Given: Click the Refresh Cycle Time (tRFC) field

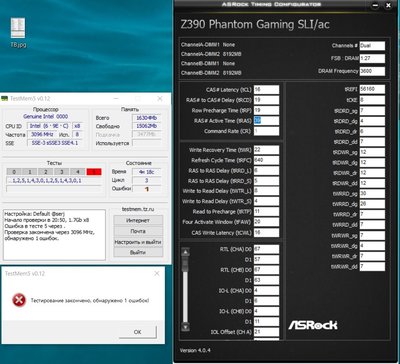Looking at the screenshot, I should (266, 160).
